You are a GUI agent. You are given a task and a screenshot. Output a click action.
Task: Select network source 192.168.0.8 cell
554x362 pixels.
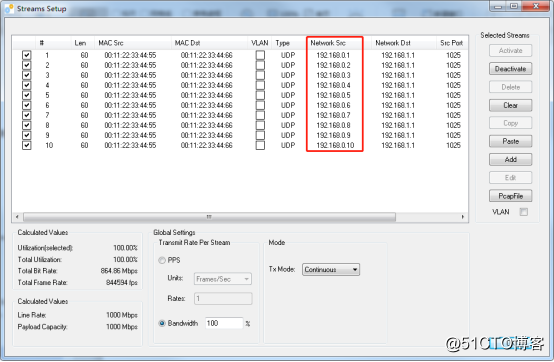pyautogui.click(x=333, y=125)
